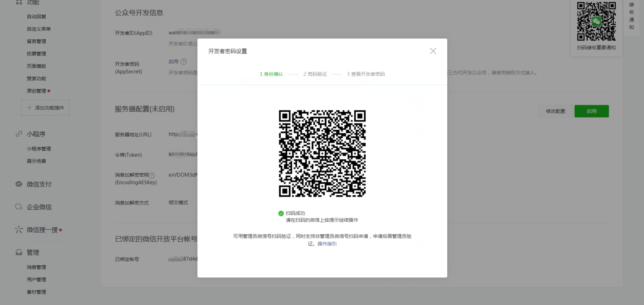Open 自动回复 in the sidebar menu
The height and width of the screenshot is (305, 644).
click(36, 17)
